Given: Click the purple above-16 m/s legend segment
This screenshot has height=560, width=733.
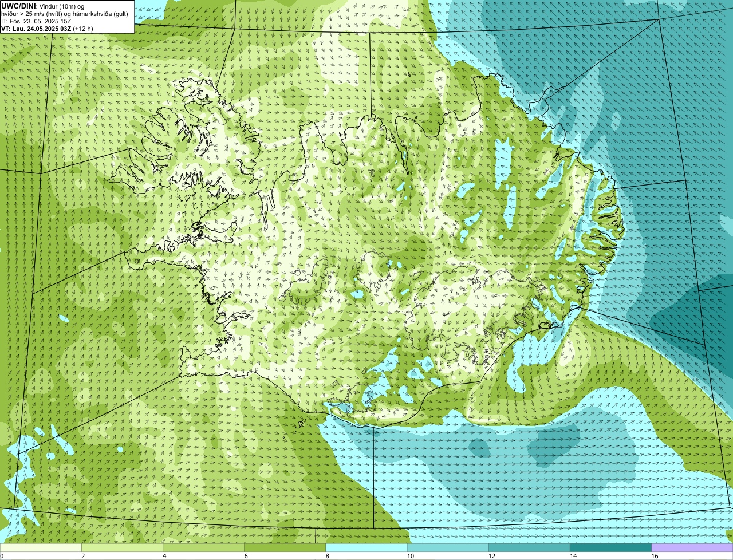Looking at the screenshot, I should coord(692,547).
